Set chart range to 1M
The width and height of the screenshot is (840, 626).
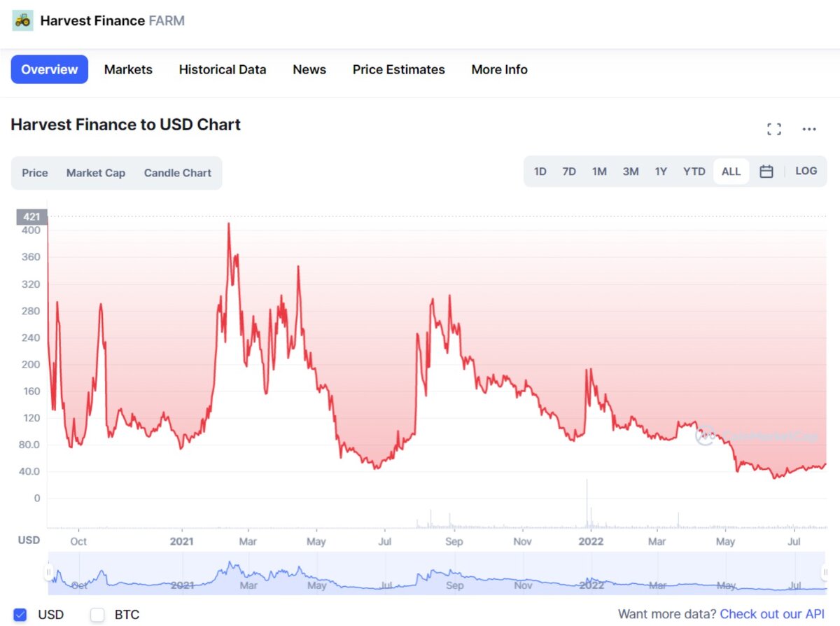point(599,172)
